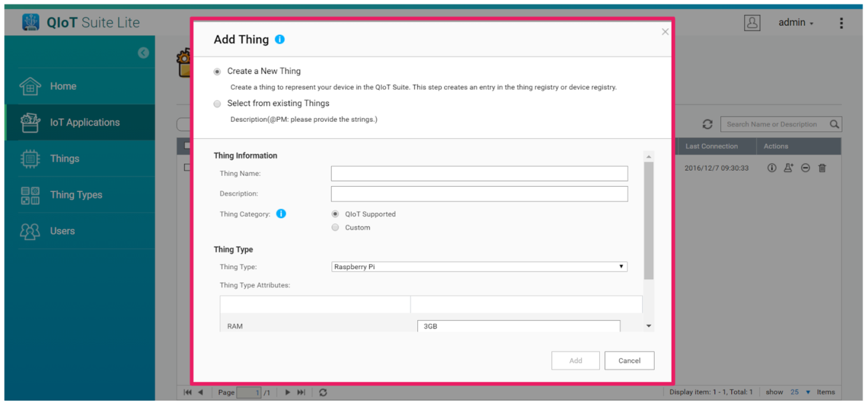Screen dimensions: 868x407
Task: Select the Create a New Thing option
Action: [x=217, y=71]
